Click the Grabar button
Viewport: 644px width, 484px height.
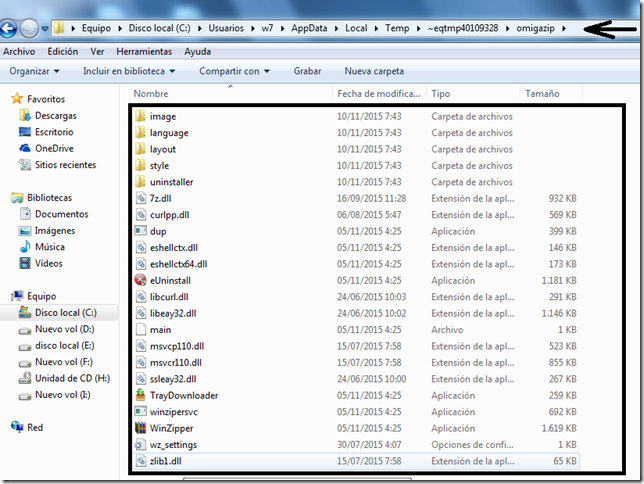(307, 71)
